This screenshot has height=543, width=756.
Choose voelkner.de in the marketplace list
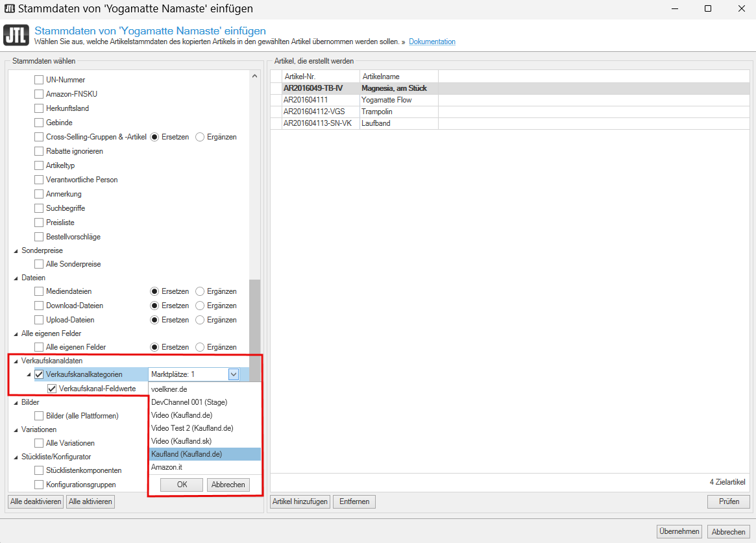click(171, 389)
